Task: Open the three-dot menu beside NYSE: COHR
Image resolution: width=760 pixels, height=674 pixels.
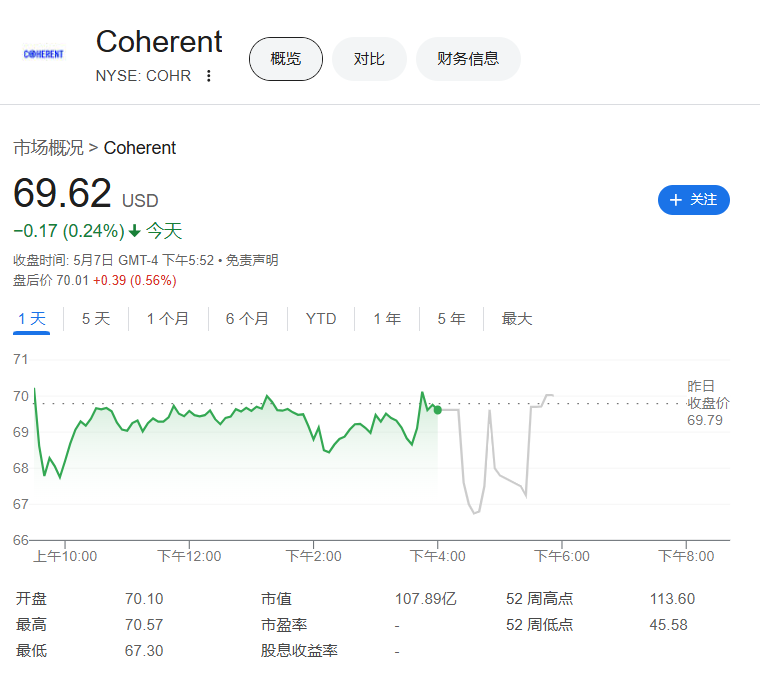Action: (x=208, y=76)
